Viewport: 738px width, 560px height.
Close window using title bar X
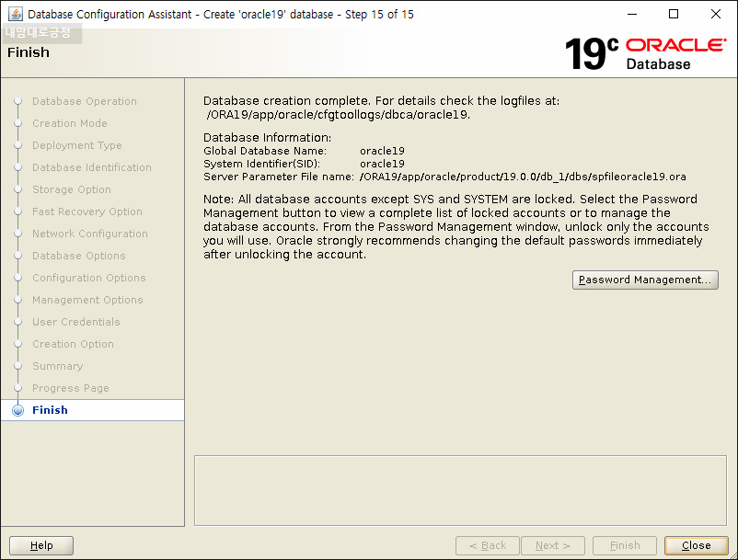coord(715,14)
